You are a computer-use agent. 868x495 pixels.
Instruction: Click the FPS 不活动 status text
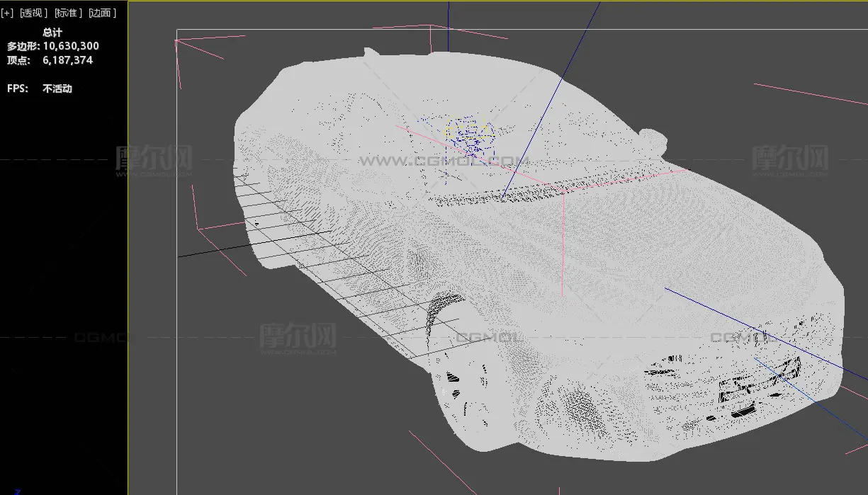pos(57,89)
